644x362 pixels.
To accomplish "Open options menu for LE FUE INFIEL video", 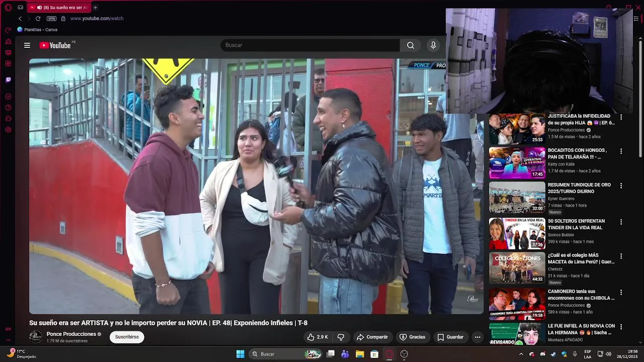I will pyautogui.click(x=621, y=327).
